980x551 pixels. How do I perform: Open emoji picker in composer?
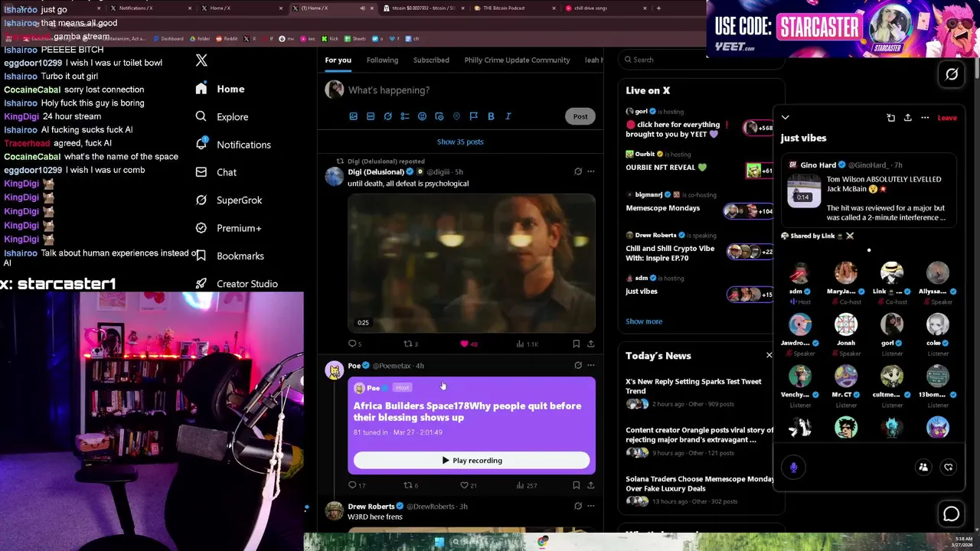pos(422,116)
